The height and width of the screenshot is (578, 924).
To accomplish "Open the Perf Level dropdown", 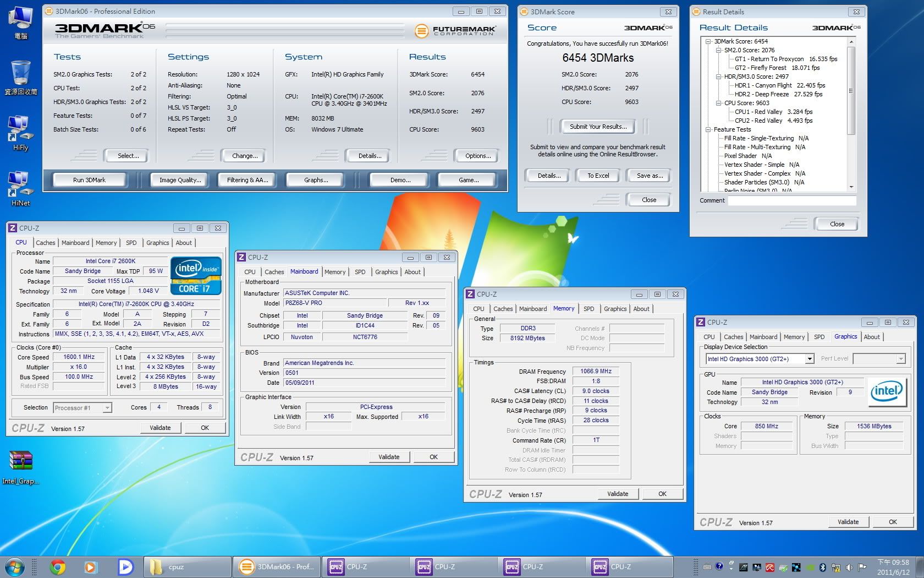I will point(900,359).
